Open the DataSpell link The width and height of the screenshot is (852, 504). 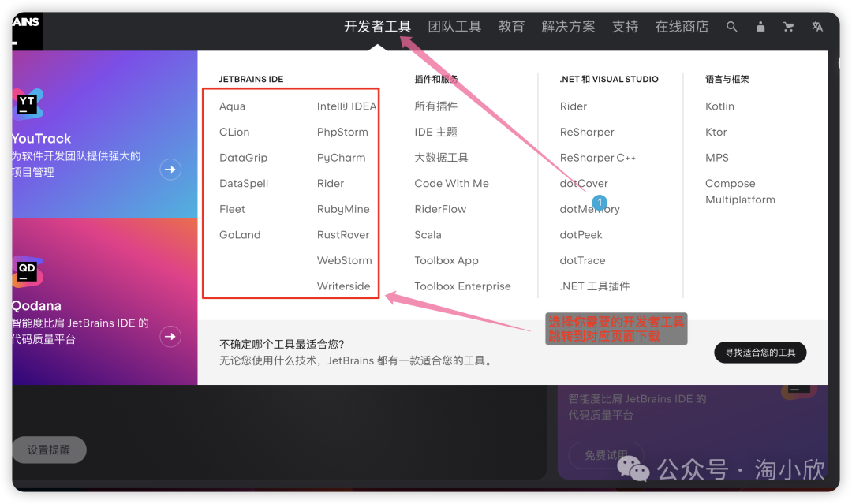point(244,184)
